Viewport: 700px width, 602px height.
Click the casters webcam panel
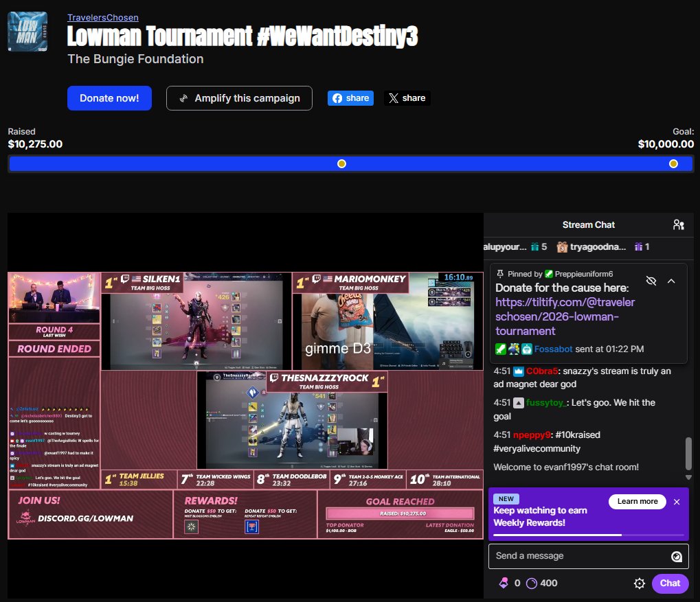click(54, 297)
